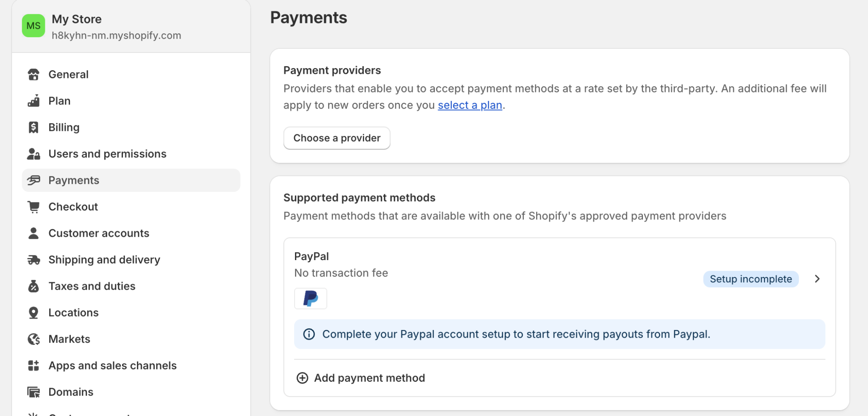Select the Billing receipt icon
This screenshot has height=416, width=868.
click(x=33, y=127)
